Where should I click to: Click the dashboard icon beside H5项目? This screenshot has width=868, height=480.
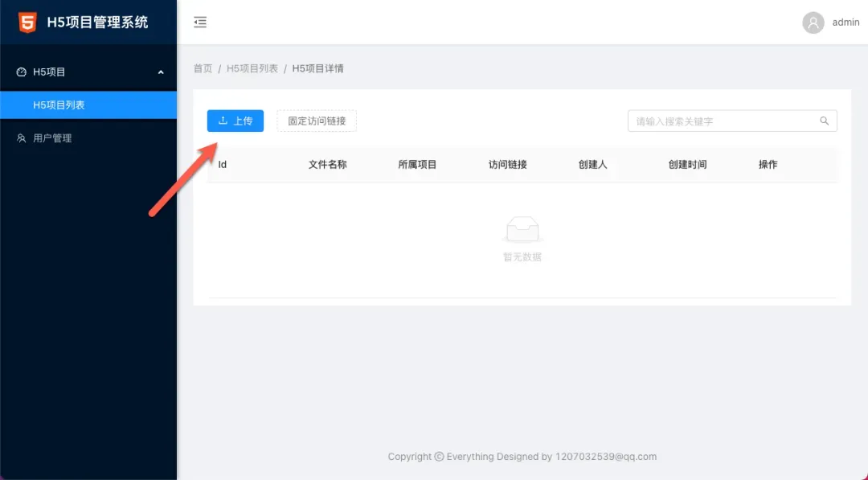[x=22, y=72]
